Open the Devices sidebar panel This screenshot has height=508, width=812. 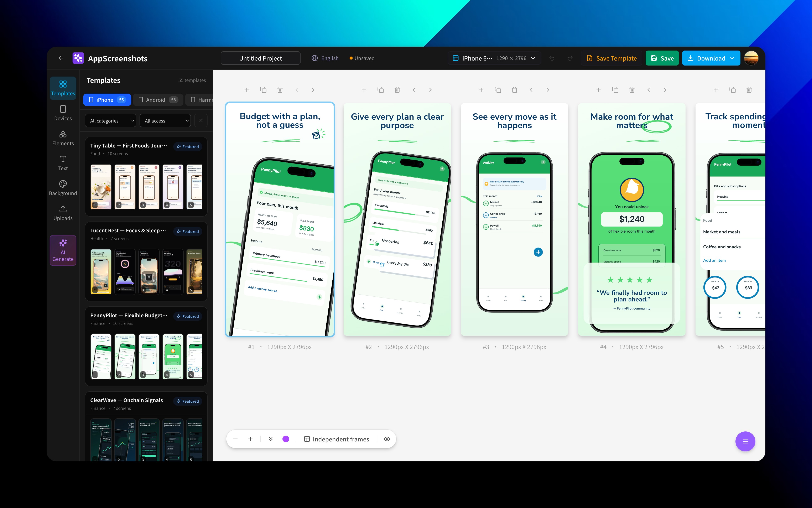click(x=63, y=113)
